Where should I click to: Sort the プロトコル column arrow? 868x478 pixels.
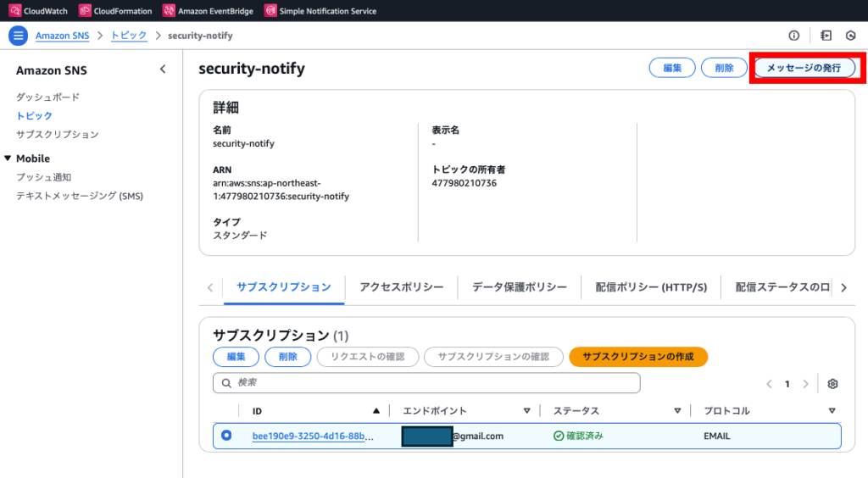[832, 410]
